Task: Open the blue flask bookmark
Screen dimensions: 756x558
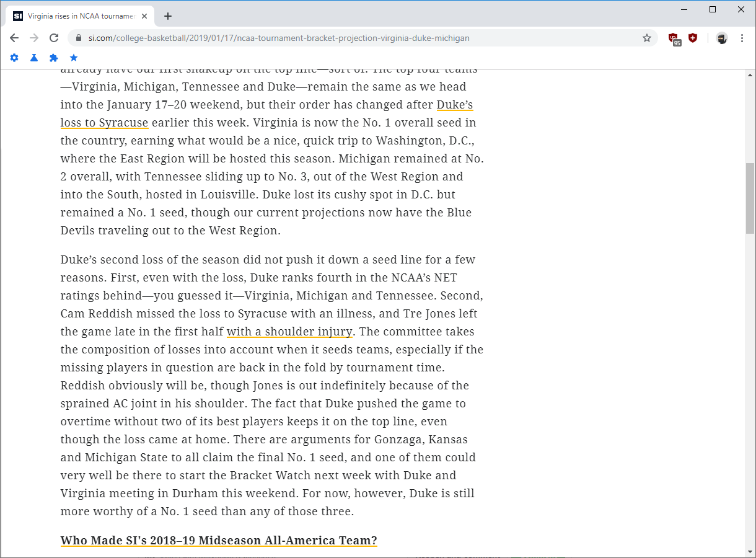Action: pyautogui.click(x=34, y=58)
